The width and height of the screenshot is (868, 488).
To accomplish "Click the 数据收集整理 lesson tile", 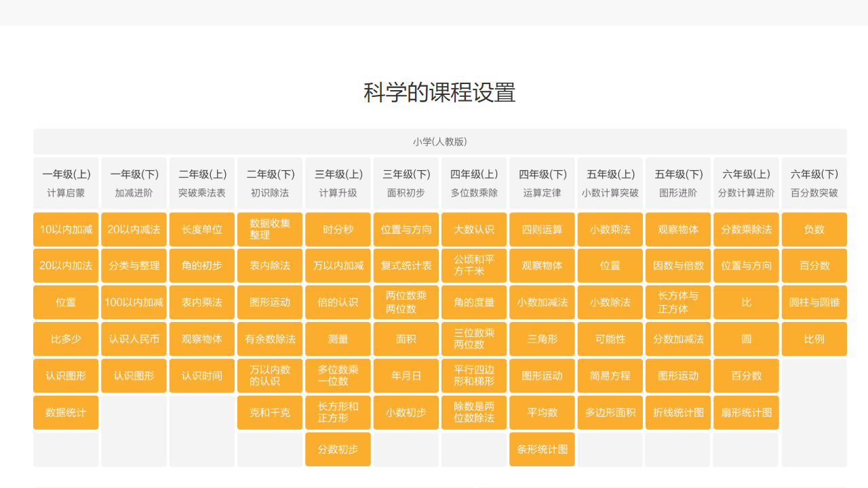I will [270, 229].
